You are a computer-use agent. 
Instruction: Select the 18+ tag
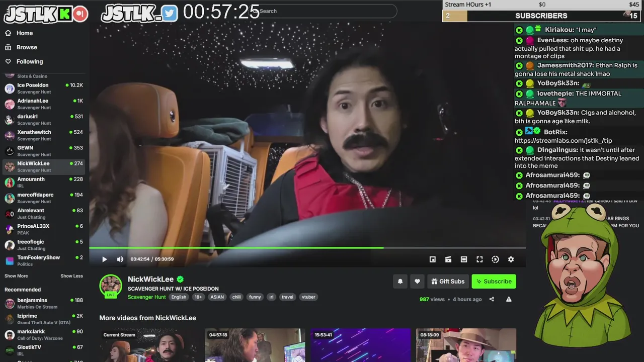(x=198, y=297)
